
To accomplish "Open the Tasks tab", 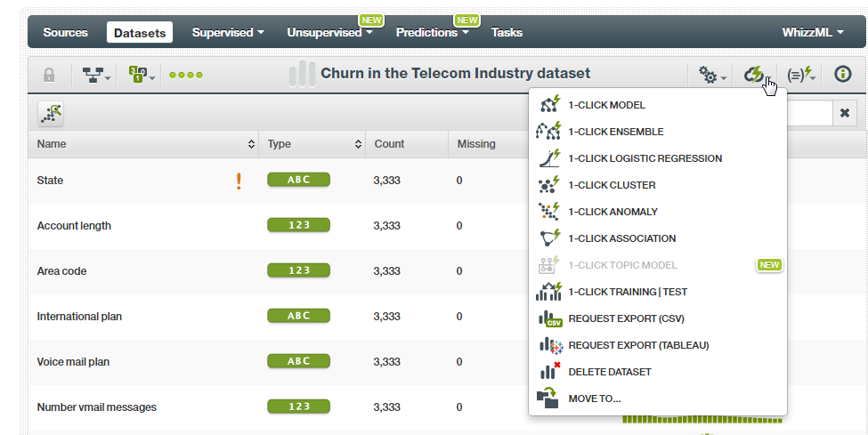I will (x=507, y=33).
